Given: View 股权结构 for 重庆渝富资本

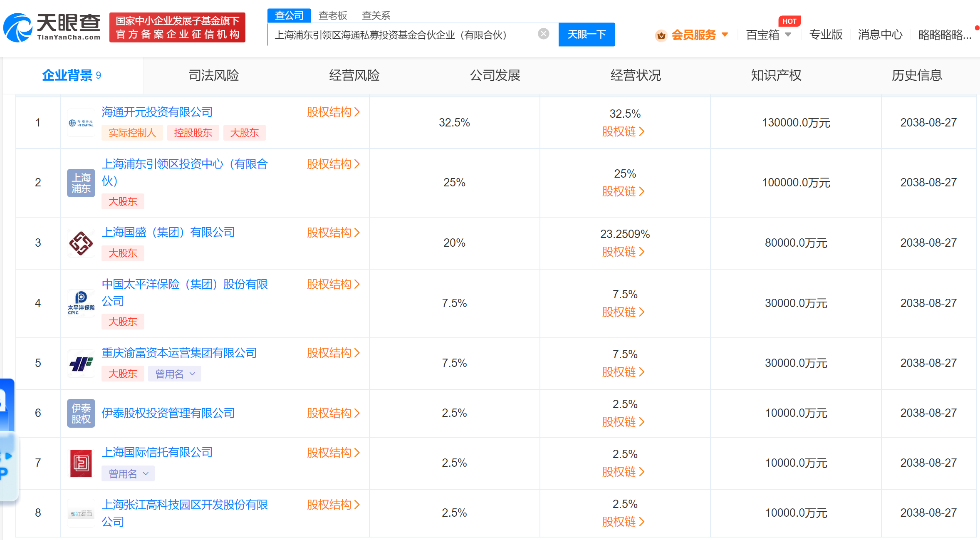Looking at the screenshot, I should pos(333,353).
